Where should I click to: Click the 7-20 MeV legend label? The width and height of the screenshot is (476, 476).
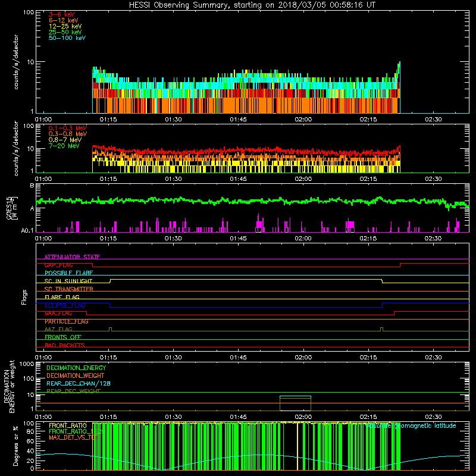[x=64, y=146]
